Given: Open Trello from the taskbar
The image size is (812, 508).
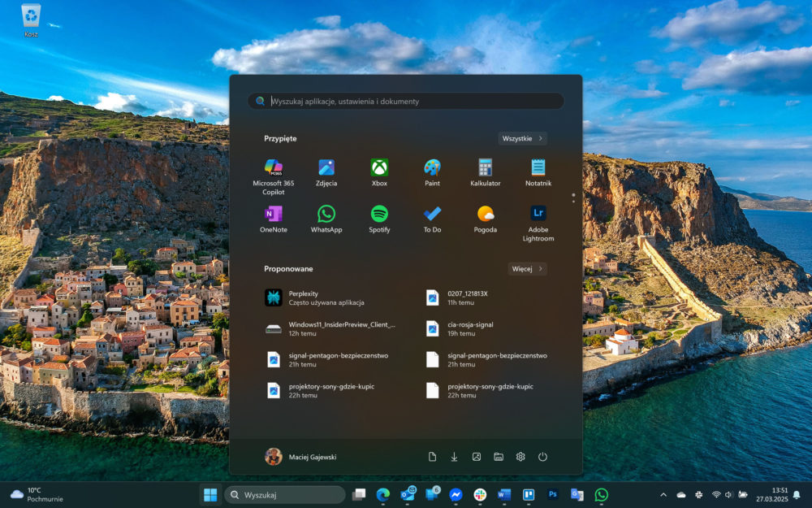Looking at the screenshot, I should click(x=529, y=495).
